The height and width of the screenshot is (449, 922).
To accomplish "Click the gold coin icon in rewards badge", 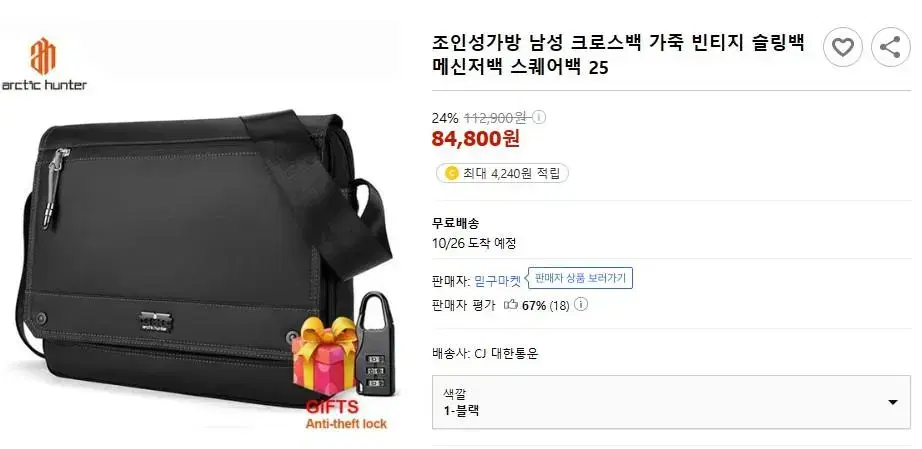I will [x=452, y=173].
